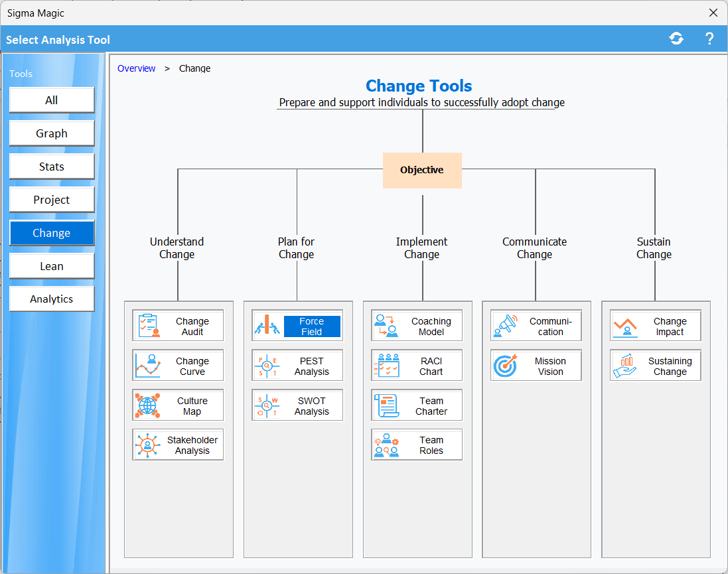Click the refresh icon in header
Viewport: 728px width, 574px height.
[676, 39]
